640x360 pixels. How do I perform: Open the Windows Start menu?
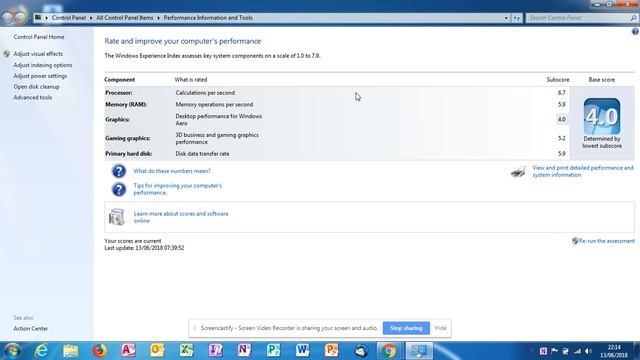pos(12,351)
